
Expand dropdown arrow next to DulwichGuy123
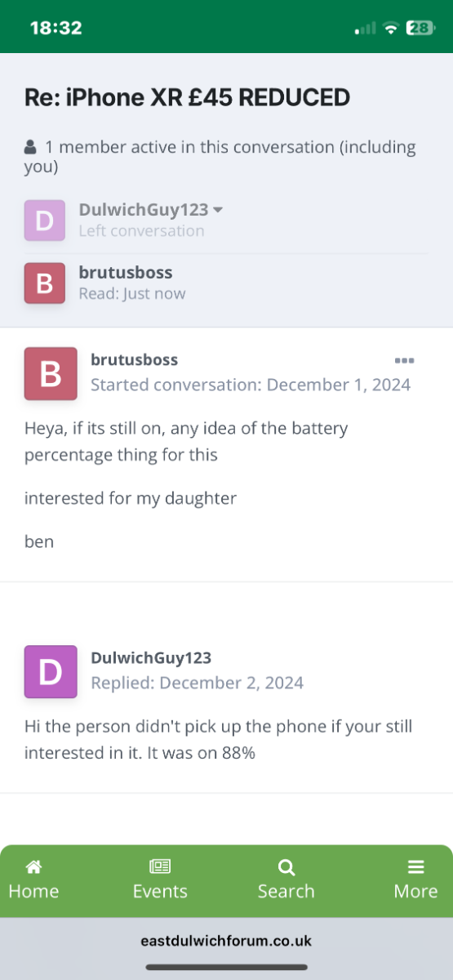point(218,210)
